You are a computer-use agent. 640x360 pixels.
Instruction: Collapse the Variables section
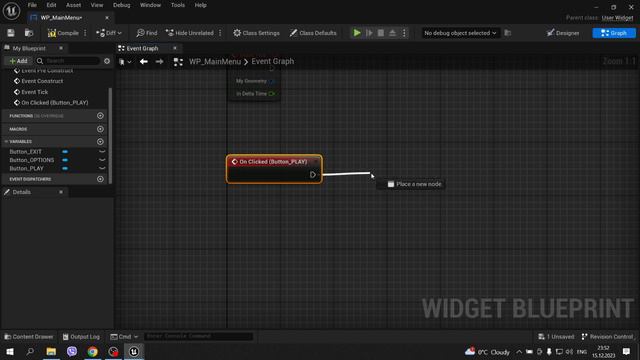(x=6, y=142)
